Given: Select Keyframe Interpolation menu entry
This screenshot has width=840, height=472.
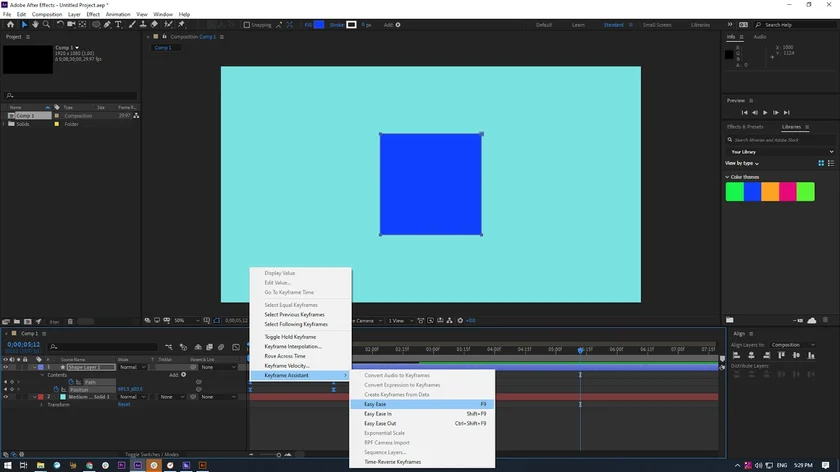Looking at the screenshot, I should (x=293, y=346).
